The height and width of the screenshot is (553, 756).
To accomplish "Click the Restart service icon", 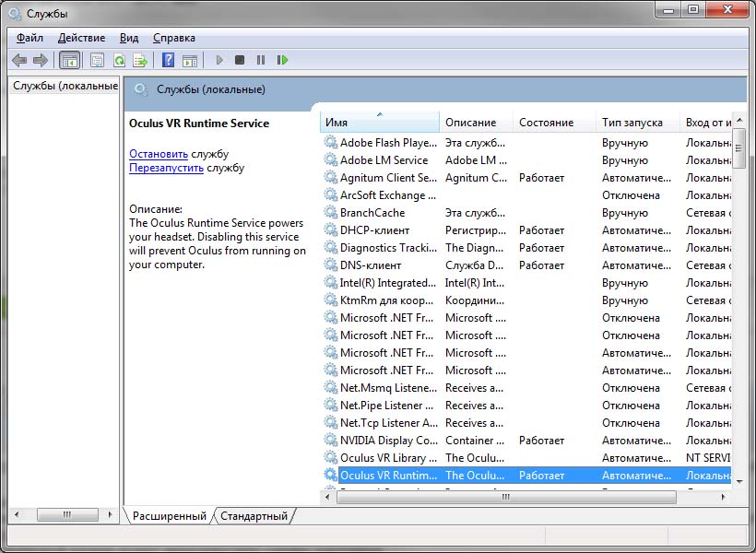I will pos(282,60).
